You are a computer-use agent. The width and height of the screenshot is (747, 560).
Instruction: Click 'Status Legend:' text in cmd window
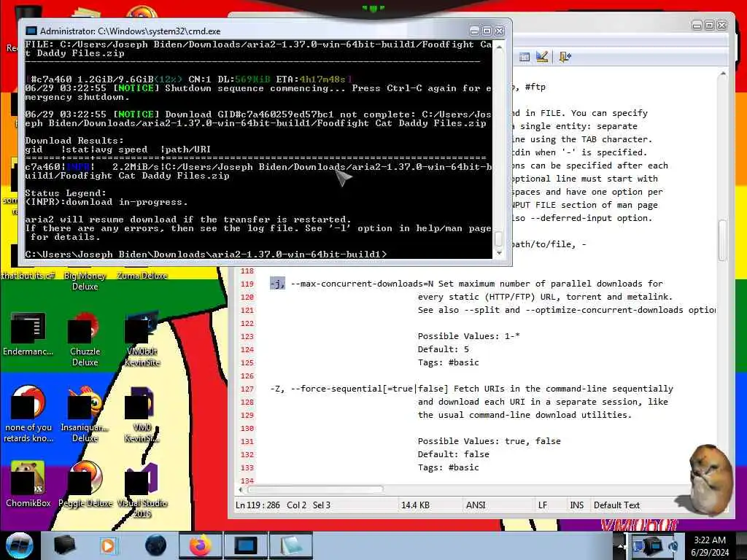click(66, 192)
